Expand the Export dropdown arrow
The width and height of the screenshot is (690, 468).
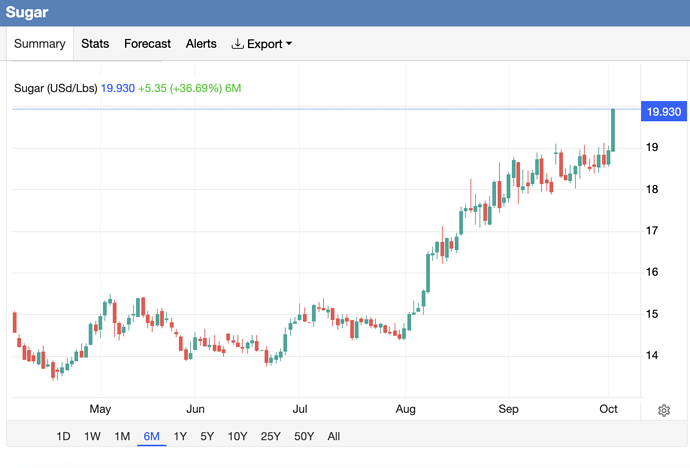[289, 44]
